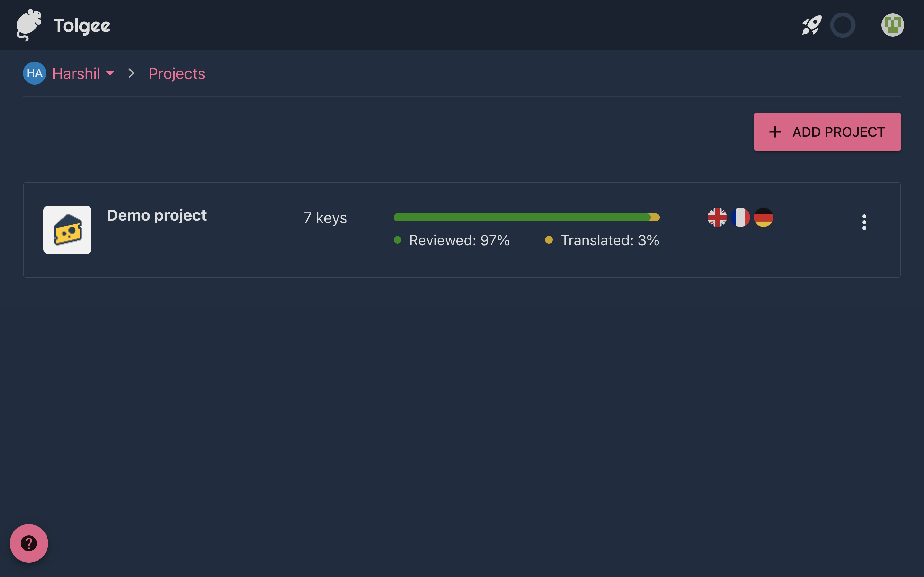Click the Demo project cheese avatar
924x577 pixels.
(x=67, y=229)
